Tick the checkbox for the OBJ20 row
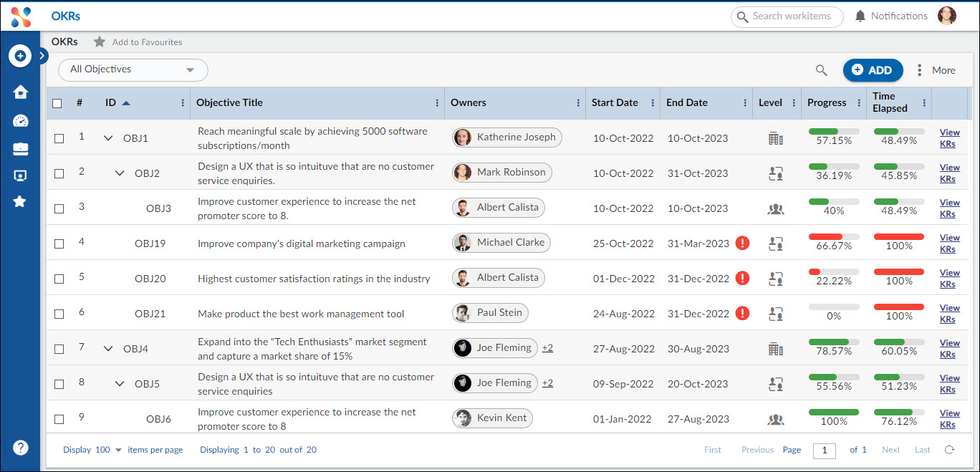This screenshot has width=980, height=472. (x=59, y=279)
